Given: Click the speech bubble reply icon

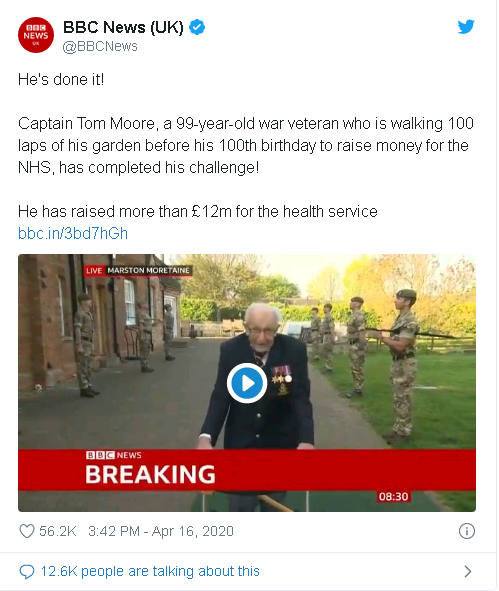Looking at the screenshot, I should [27, 572].
